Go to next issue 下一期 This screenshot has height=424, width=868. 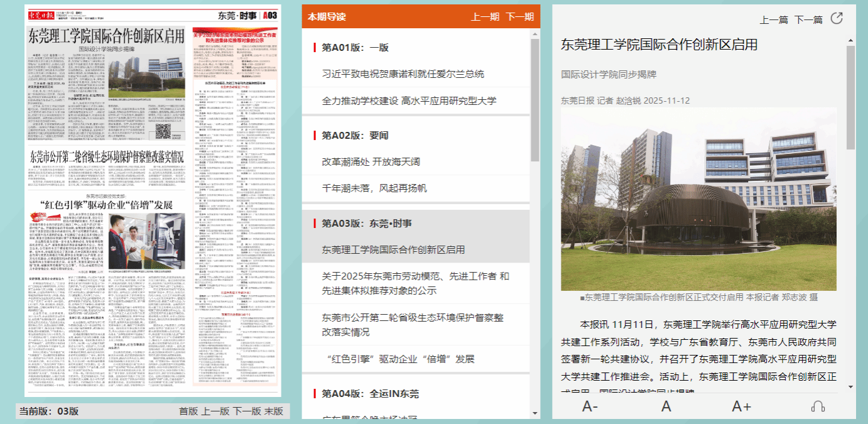pos(519,17)
